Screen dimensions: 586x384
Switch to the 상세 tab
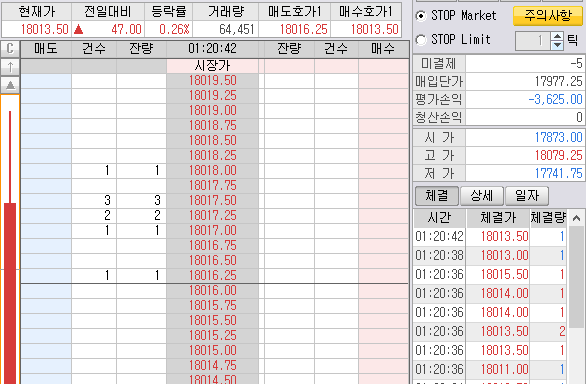click(x=482, y=196)
